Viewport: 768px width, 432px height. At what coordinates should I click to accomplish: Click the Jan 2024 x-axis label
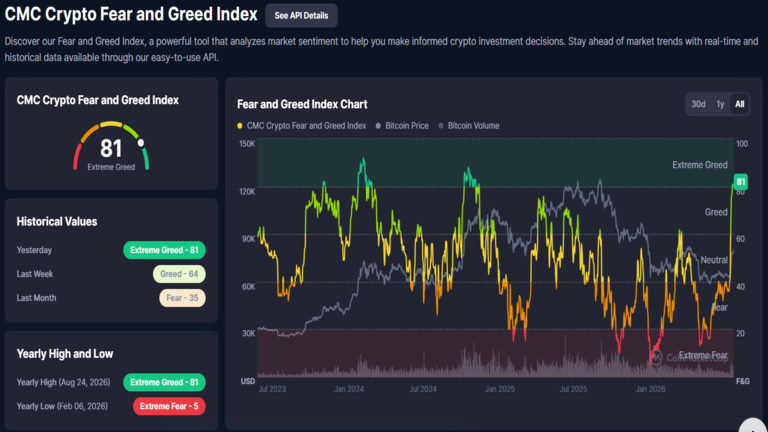(x=349, y=389)
